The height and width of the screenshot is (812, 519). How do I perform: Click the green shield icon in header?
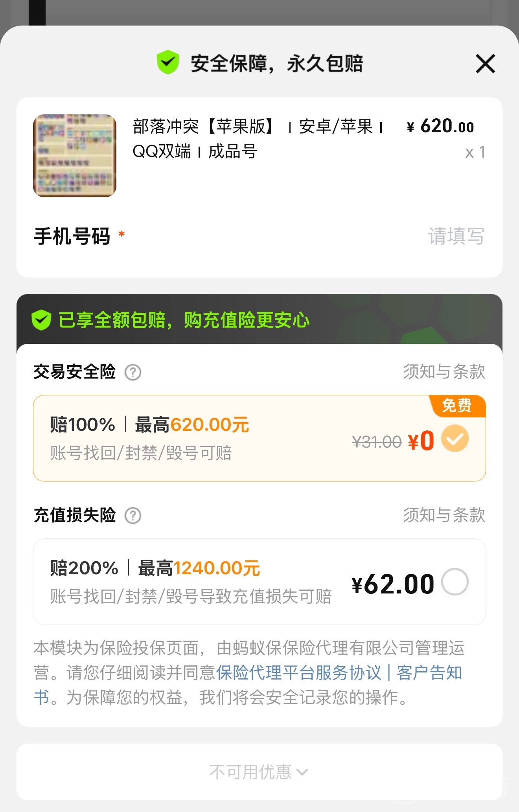[168, 62]
